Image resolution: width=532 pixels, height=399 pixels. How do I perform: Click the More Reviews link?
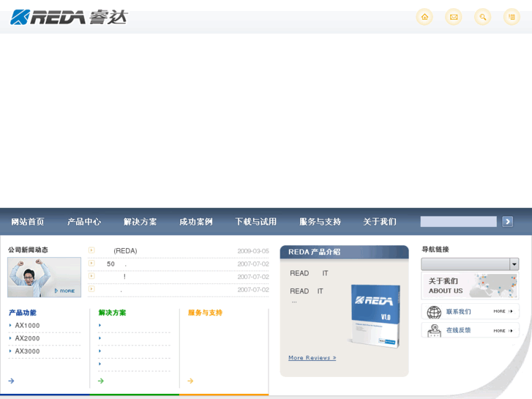pyautogui.click(x=312, y=358)
